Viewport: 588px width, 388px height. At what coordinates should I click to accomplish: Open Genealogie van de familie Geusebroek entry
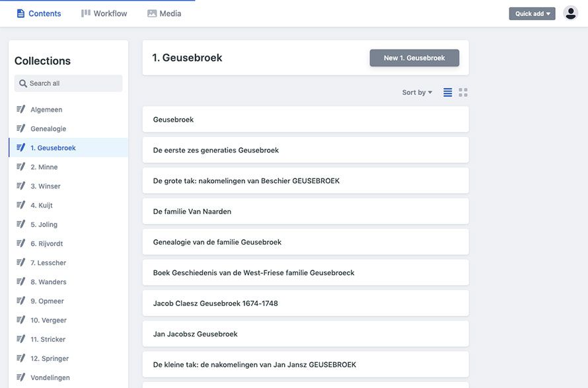(x=306, y=242)
